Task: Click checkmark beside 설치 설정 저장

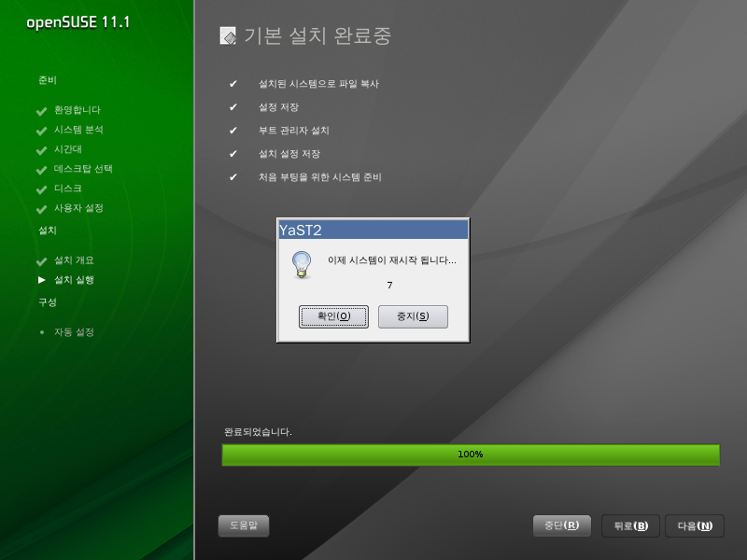Action: (233, 154)
